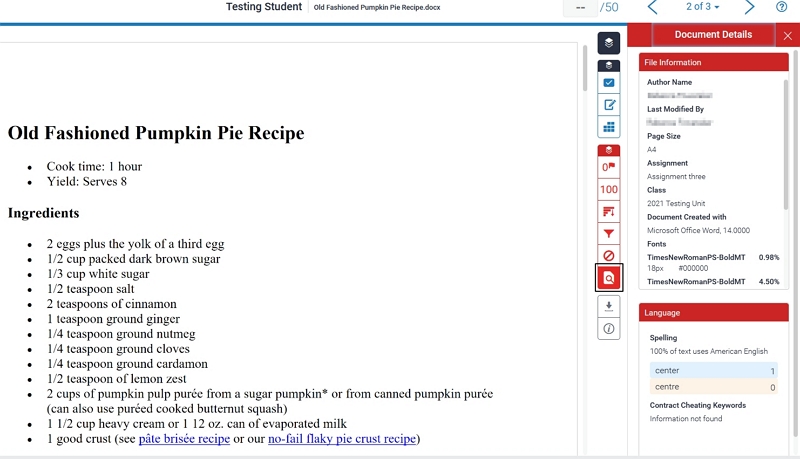Open the '2 of 3' paper dropdown

tap(702, 7)
